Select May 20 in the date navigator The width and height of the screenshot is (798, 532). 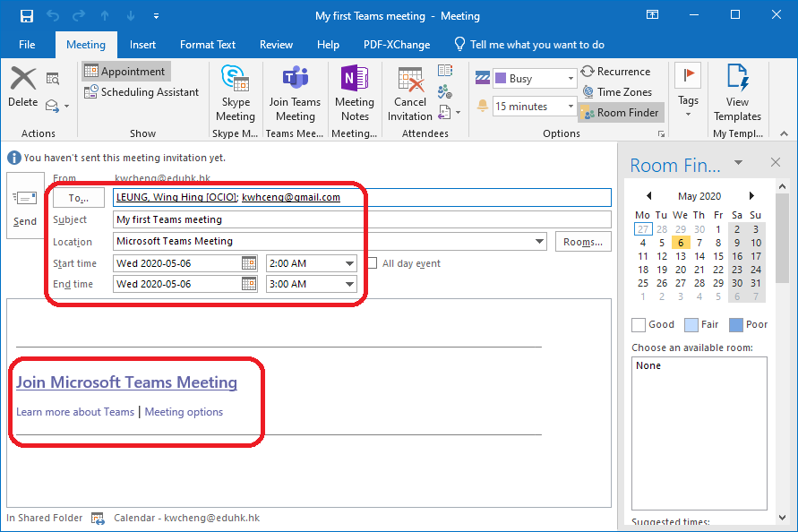click(681, 270)
